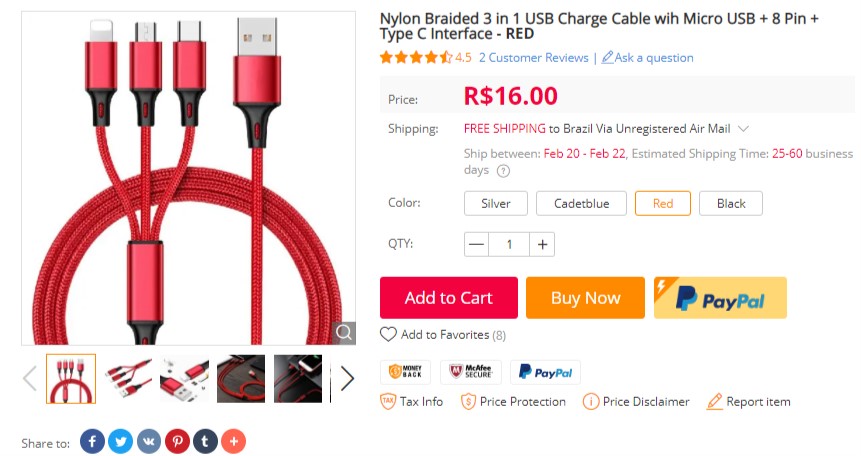Open more sharing options plus icon
This screenshot has height=456, width=861.
233,441
